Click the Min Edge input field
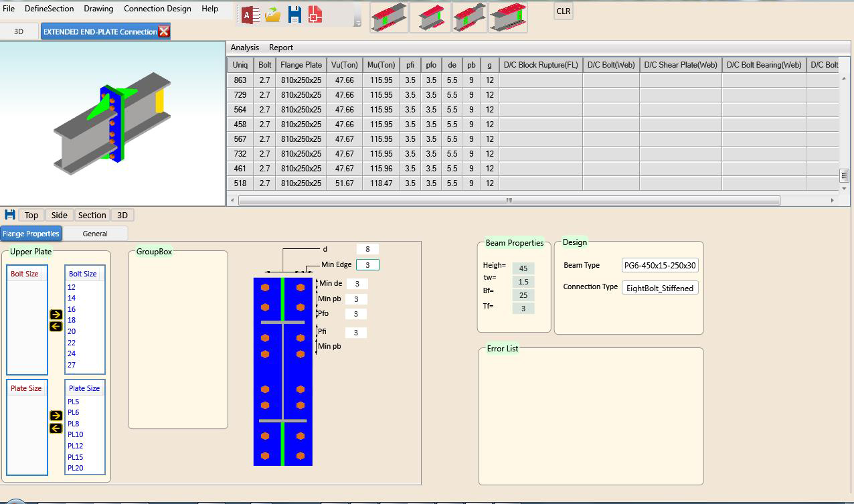 tap(367, 265)
